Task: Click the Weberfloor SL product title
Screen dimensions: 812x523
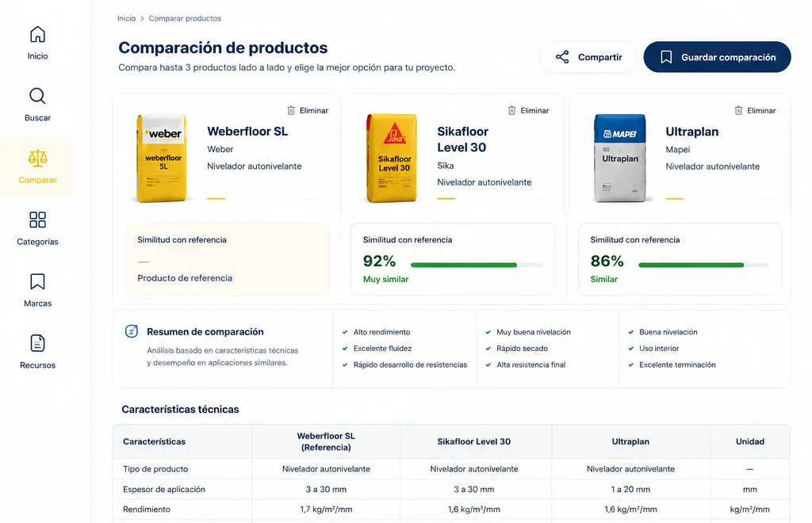Action: [x=247, y=132]
